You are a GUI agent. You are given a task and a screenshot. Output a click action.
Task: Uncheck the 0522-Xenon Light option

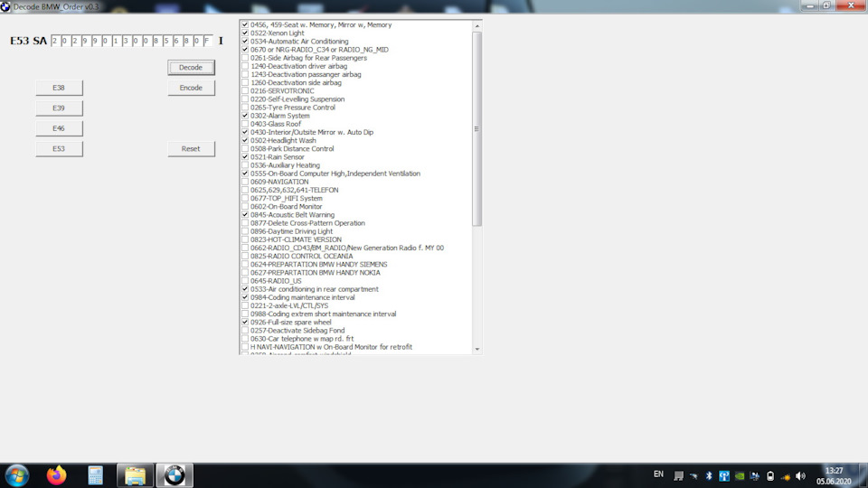point(245,33)
